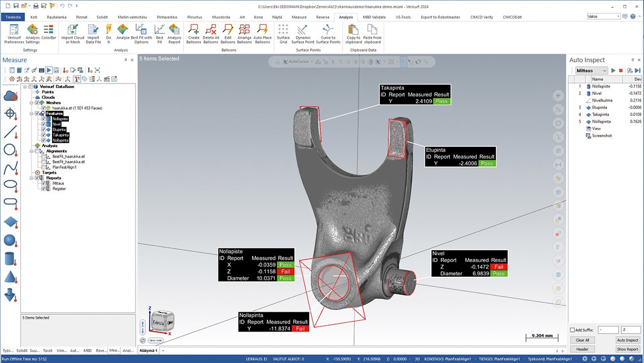Click the suffix number input field

coord(630,330)
